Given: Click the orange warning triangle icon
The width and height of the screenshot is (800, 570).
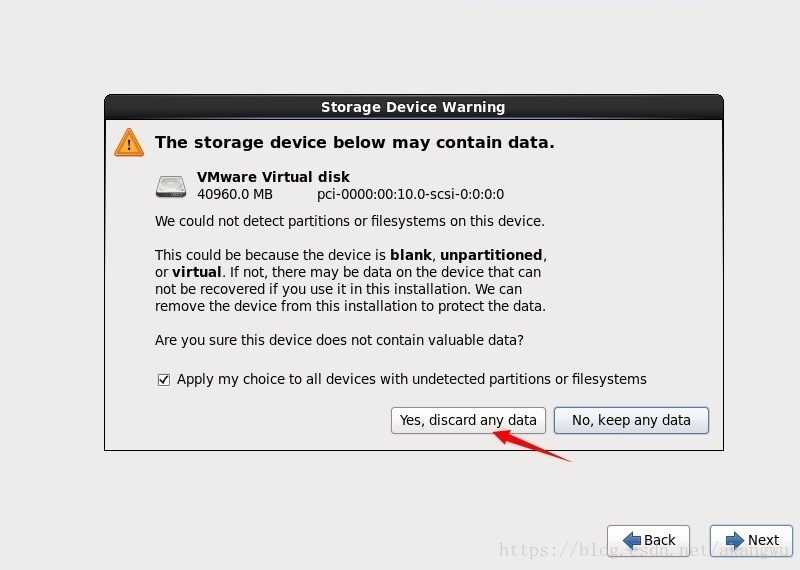Looking at the screenshot, I should tap(129, 142).
